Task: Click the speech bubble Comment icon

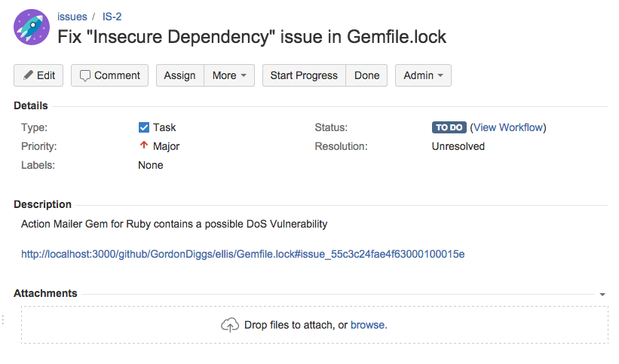Action: click(85, 76)
